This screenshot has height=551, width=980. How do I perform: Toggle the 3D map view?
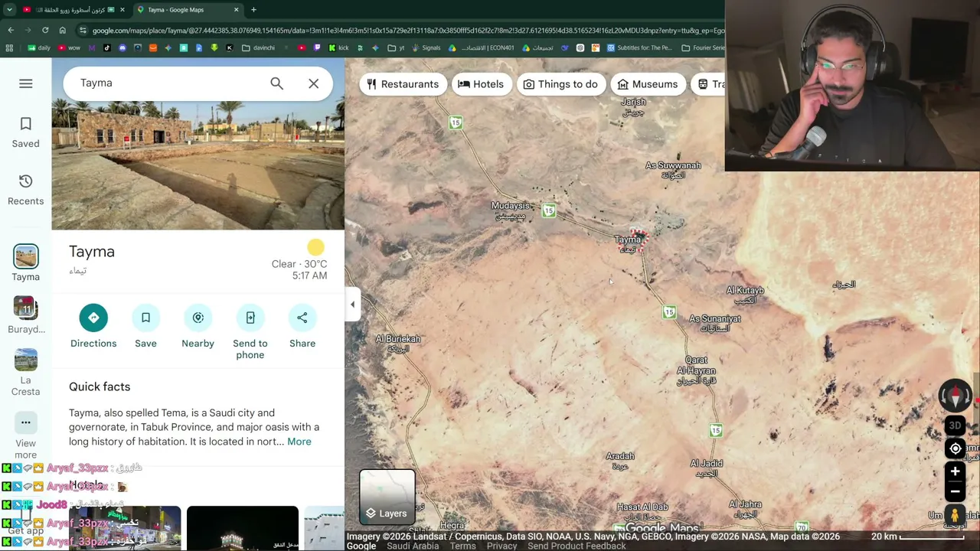(955, 426)
